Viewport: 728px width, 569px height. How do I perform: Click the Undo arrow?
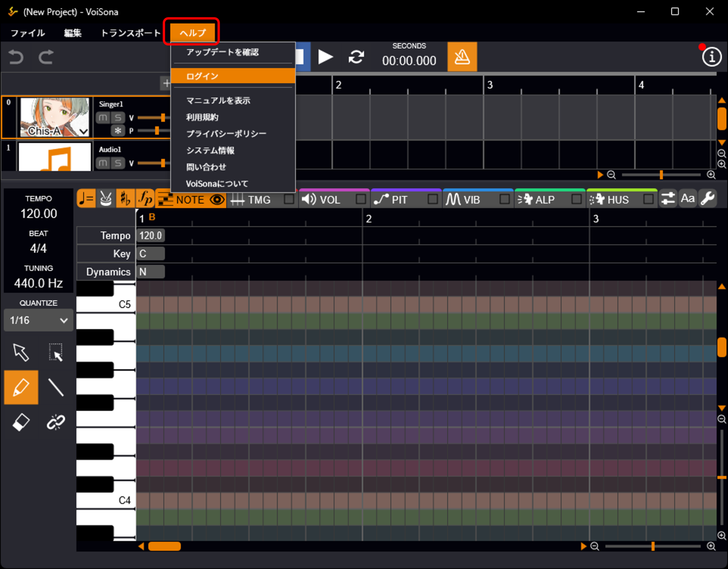click(16, 57)
